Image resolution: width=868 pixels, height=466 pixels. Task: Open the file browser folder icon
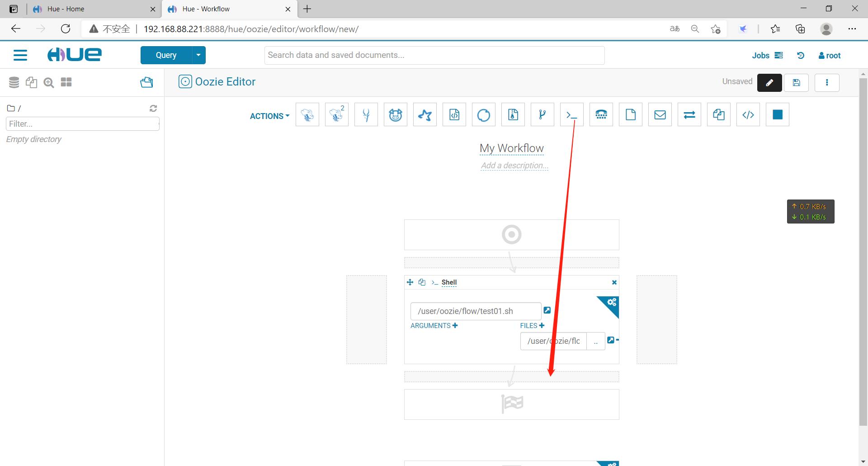click(146, 82)
